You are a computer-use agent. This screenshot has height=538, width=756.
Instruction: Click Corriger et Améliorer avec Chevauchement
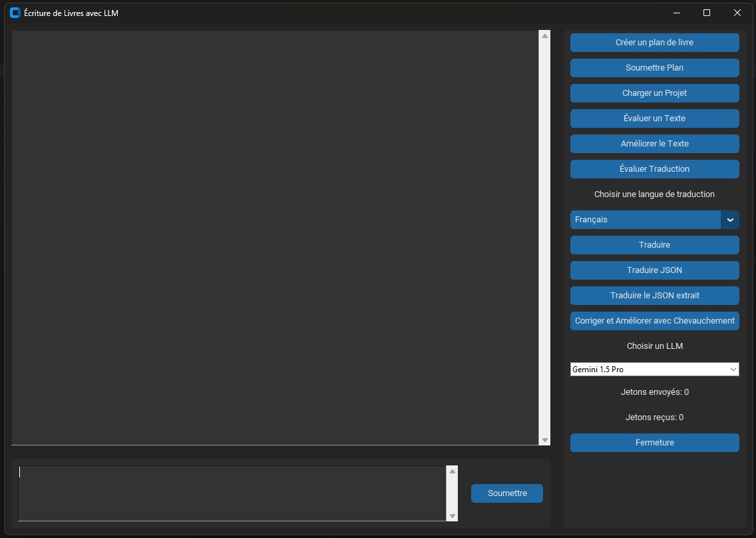(x=654, y=321)
